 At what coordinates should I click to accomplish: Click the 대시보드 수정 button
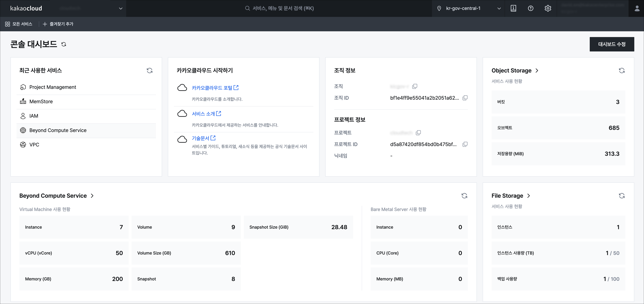coord(612,44)
